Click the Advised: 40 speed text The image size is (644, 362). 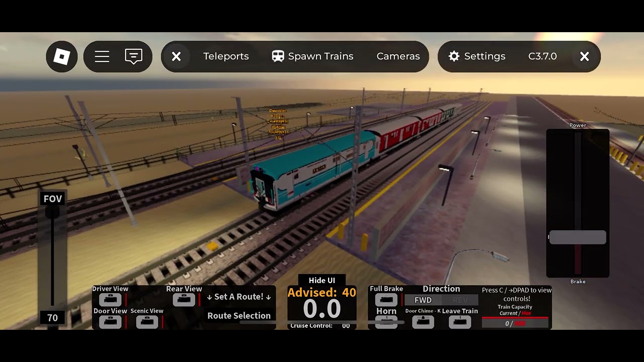[x=321, y=293]
